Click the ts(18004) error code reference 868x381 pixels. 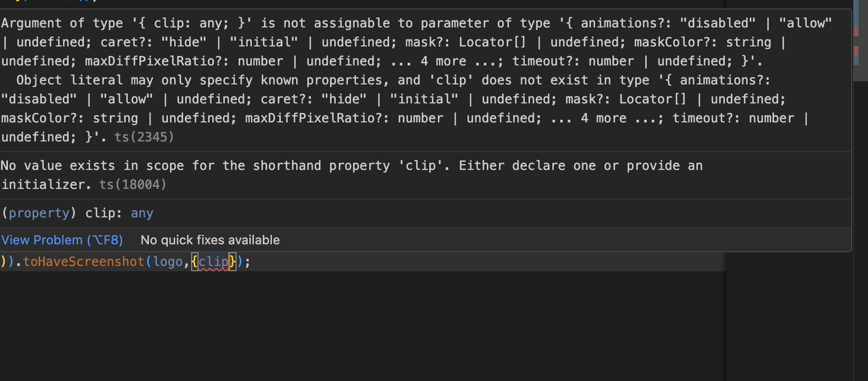pyautogui.click(x=132, y=184)
